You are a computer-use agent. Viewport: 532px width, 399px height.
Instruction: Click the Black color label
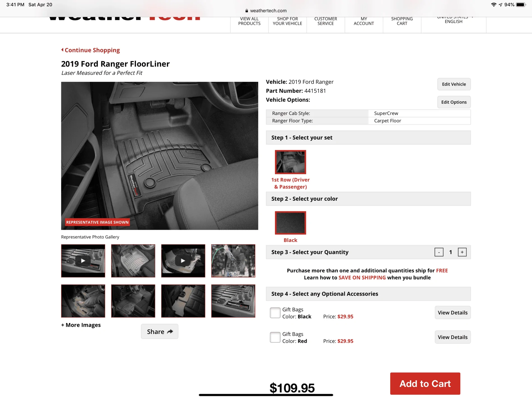[290, 240]
